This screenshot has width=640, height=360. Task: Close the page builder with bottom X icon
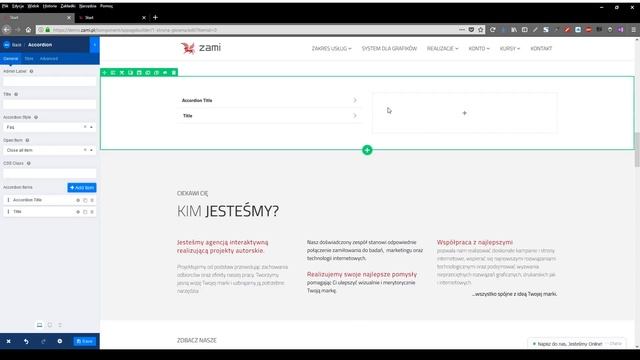[9, 341]
